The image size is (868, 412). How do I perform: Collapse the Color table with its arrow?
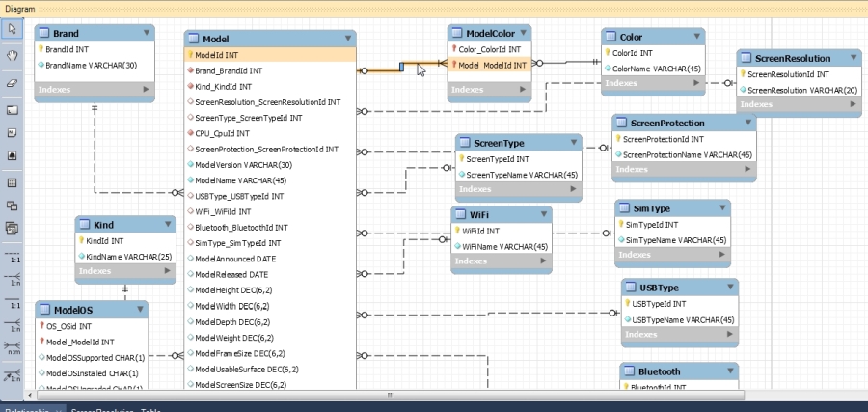coord(697,37)
